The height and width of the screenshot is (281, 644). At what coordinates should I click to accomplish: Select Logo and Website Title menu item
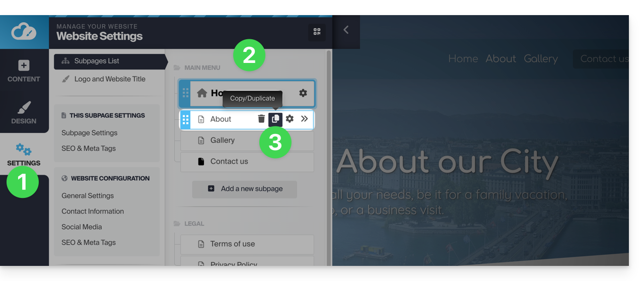pos(109,79)
